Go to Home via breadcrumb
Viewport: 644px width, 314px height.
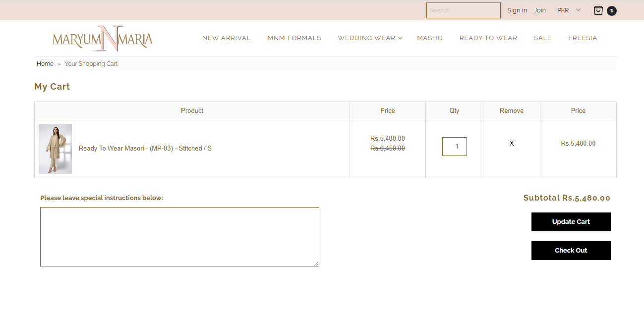pos(45,64)
